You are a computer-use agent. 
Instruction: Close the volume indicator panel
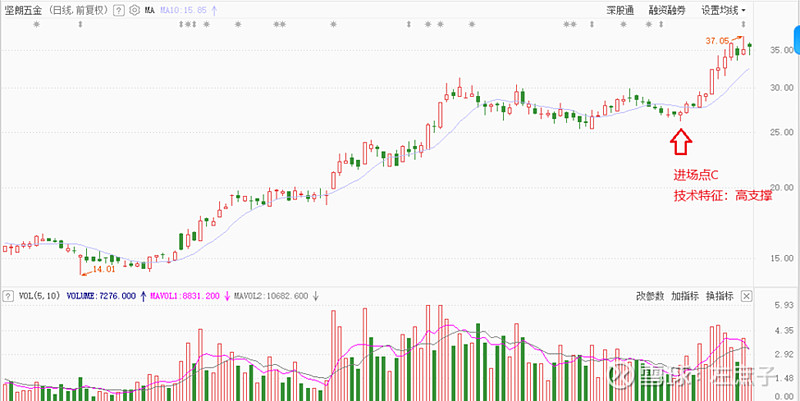coord(746,296)
